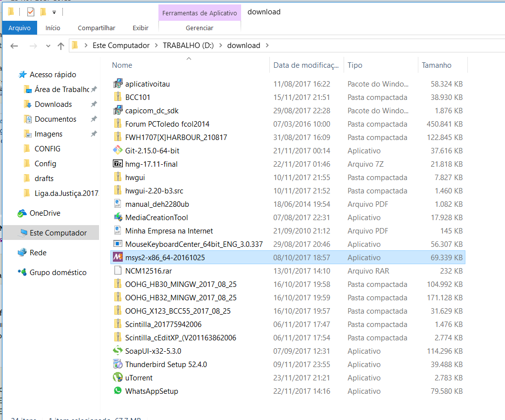Click the Git-2.15.0-64-bit installer icon
The height and width of the screenshot is (420, 505).
coord(117,150)
